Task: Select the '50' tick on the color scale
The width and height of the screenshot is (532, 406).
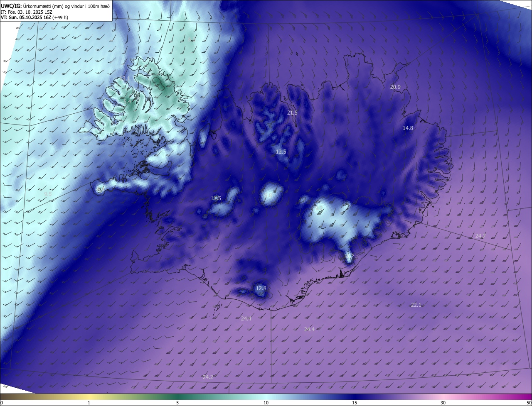Action: pyautogui.click(x=529, y=403)
